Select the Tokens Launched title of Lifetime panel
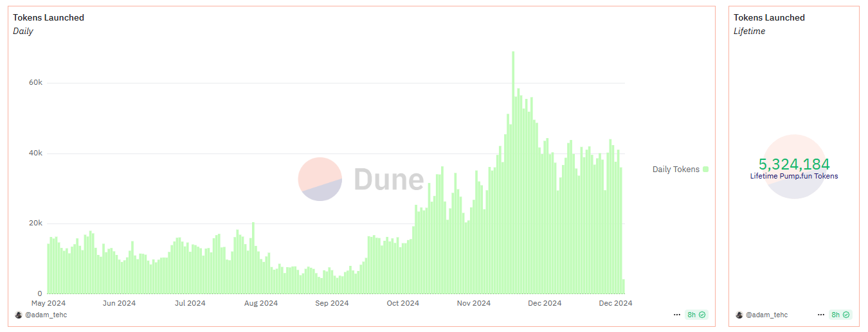The width and height of the screenshot is (868, 332). 770,17
